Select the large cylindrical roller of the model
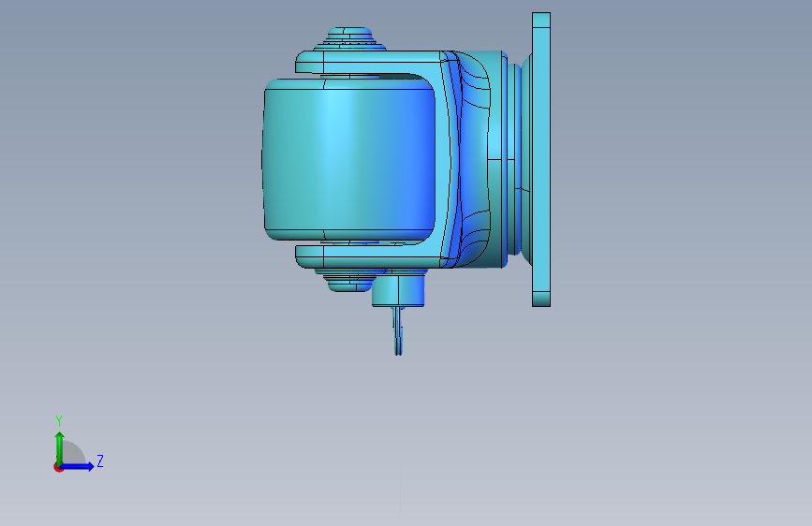The height and width of the screenshot is (526, 812). [x=349, y=159]
